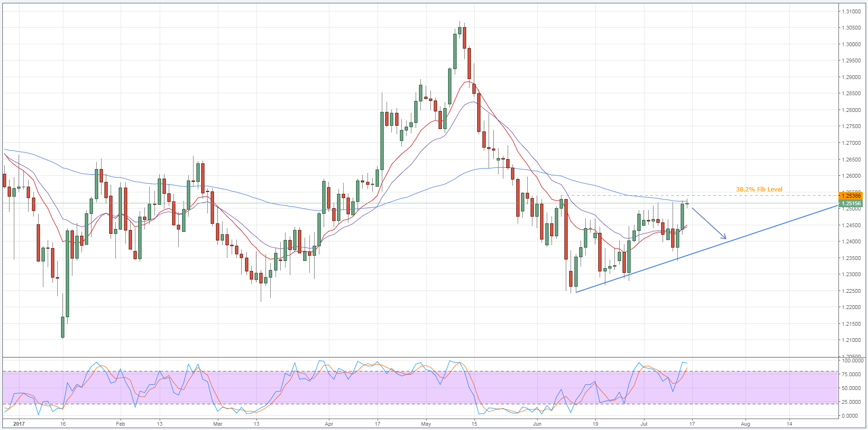Select the 15 date label on time axis
Screen dimensions: 868x430
click(x=474, y=424)
